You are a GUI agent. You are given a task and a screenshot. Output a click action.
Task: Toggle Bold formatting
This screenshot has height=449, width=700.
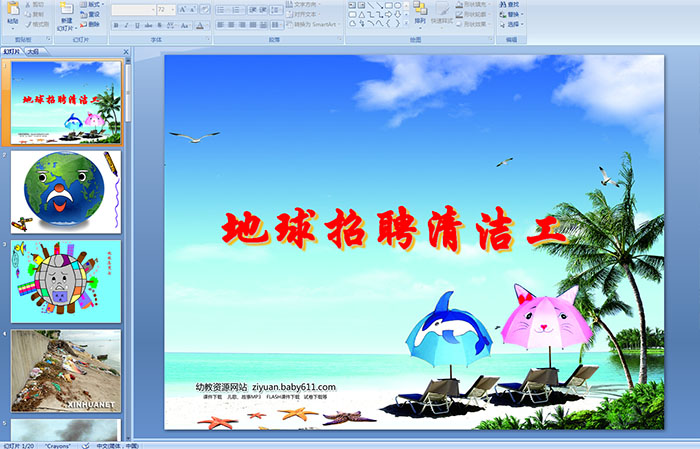(x=116, y=25)
